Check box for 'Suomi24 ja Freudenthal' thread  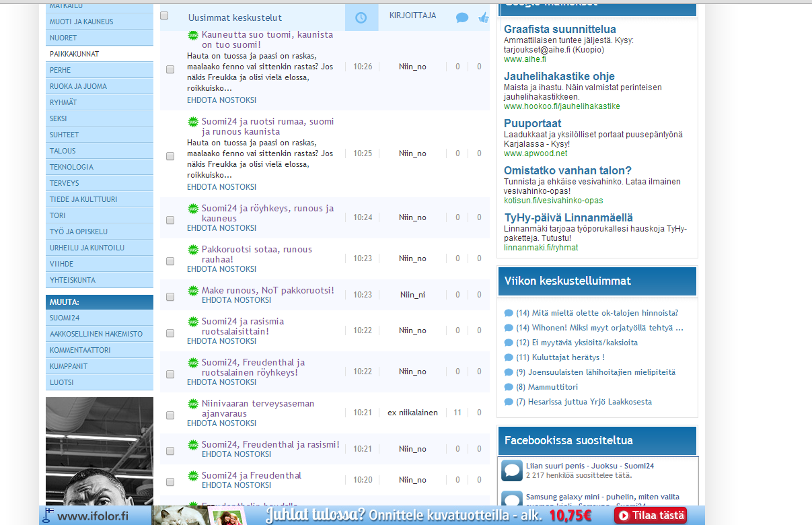(x=170, y=481)
